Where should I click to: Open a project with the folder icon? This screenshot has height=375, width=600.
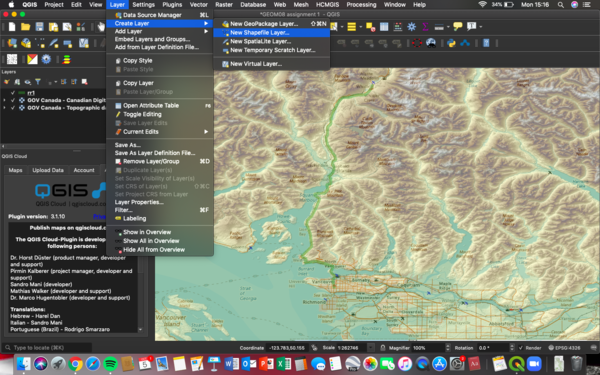(26, 27)
